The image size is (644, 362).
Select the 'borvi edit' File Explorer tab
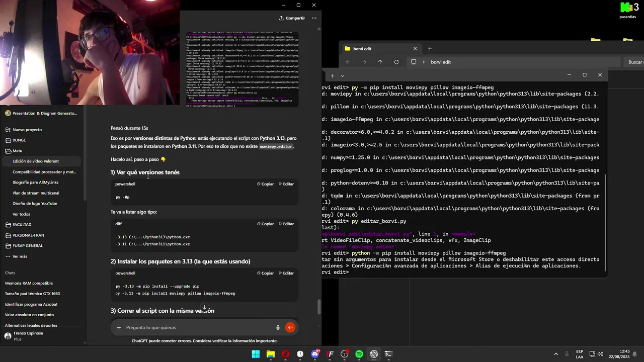380,49
